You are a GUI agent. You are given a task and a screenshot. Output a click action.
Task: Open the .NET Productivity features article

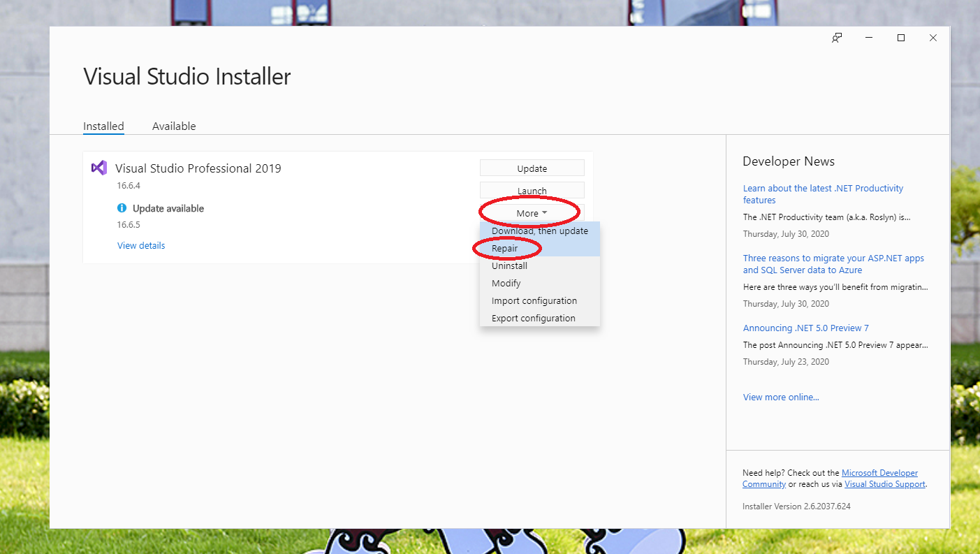823,194
